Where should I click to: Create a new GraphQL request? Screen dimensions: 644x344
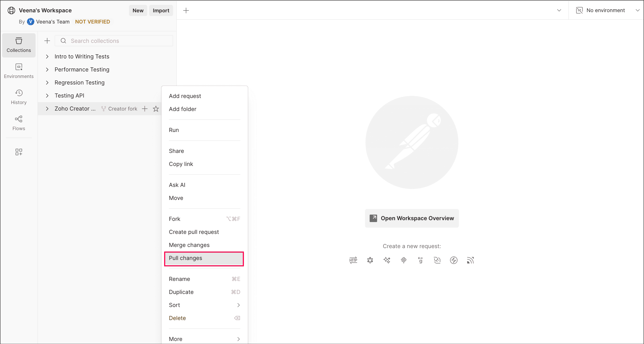tap(370, 260)
